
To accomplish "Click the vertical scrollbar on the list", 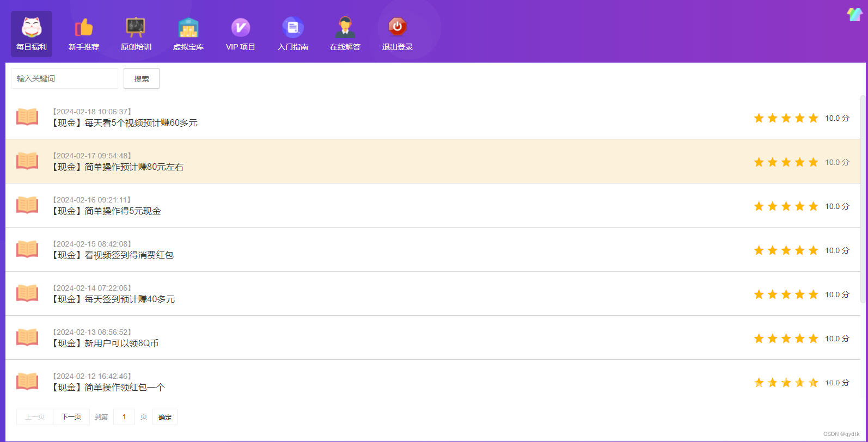I will (x=863, y=199).
